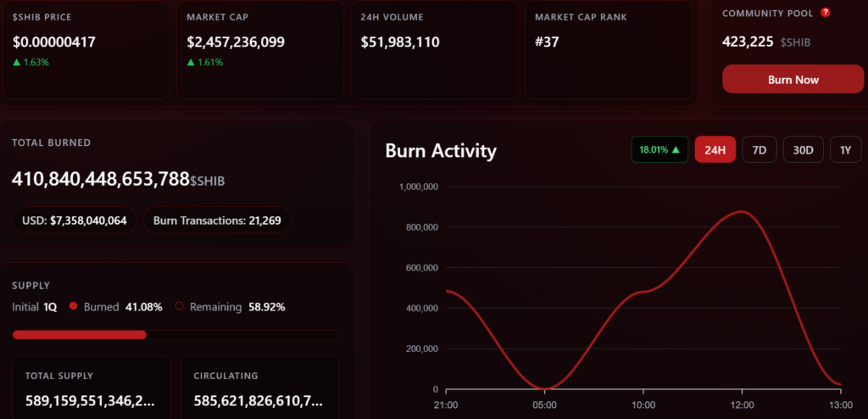Click the market cap value $2,457,236,099
The height and width of the screenshot is (419, 868).
236,42
